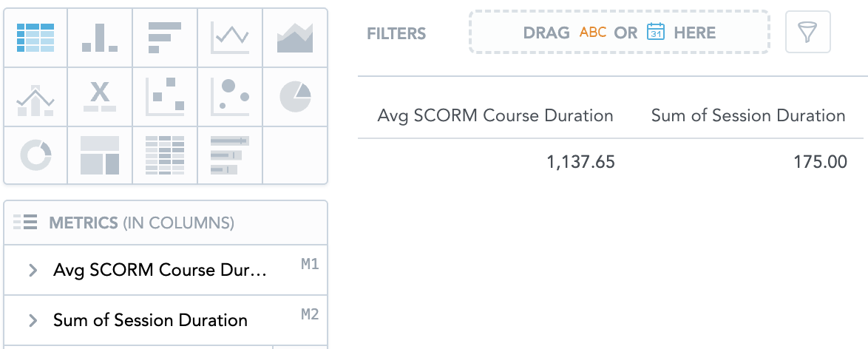Switch to the Heatmap visualization
Screen dimensions: 868x349
point(165,155)
